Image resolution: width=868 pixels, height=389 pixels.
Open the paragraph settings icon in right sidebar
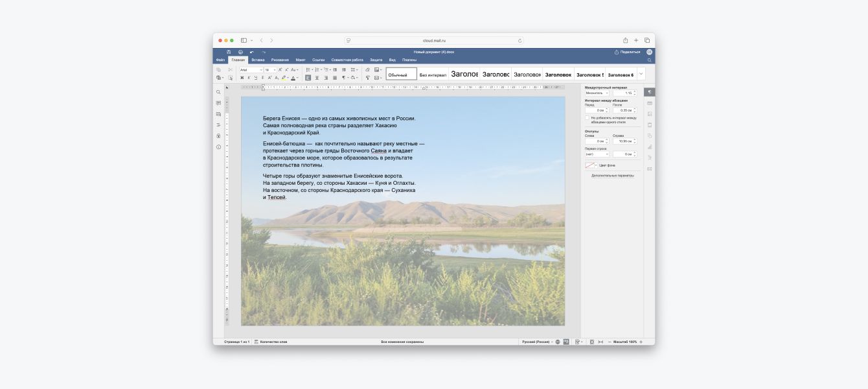(649, 92)
